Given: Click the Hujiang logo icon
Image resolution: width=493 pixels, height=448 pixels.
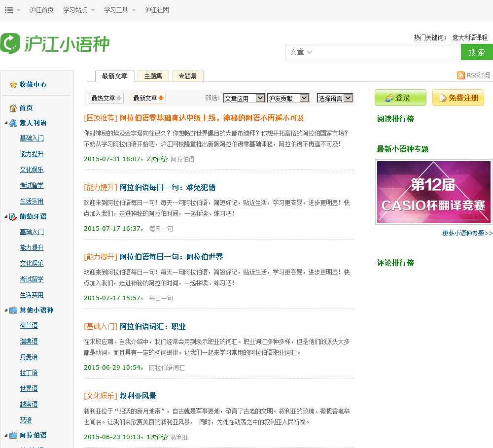Looking at the screenshot, I should pyautogui.click(x=10, y=44).
